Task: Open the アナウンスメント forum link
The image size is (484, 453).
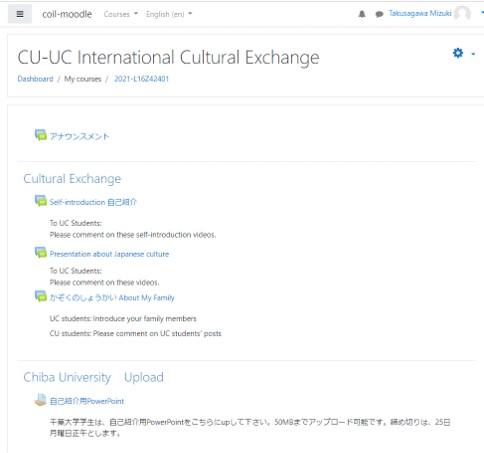Action: click(79, 136)
